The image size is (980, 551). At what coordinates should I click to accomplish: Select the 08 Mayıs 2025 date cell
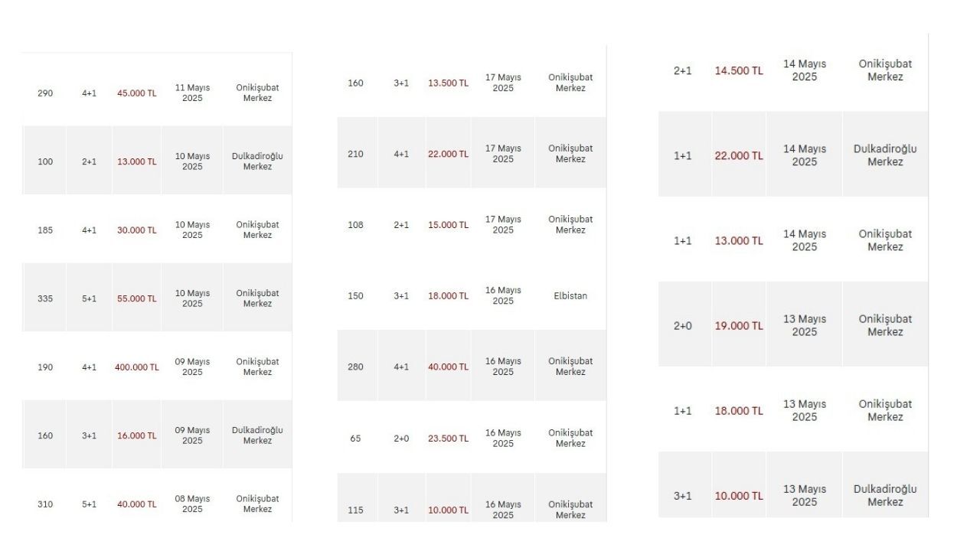(x=192, y=504)
